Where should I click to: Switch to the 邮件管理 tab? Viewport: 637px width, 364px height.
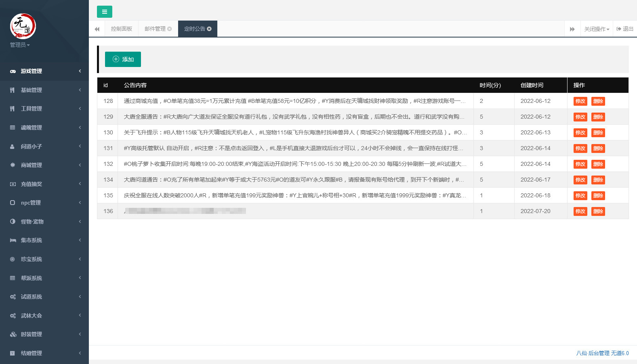155,29
